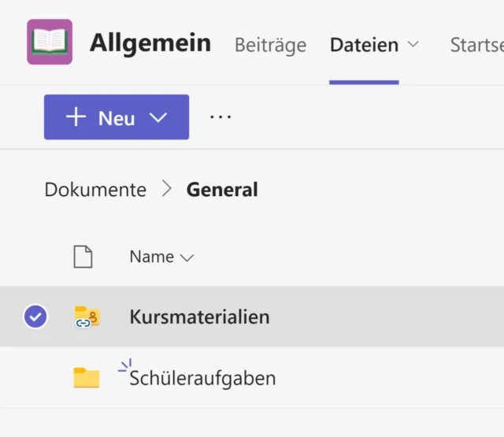
Task: Open the three-dot more options menu
Action: [220, 117]
